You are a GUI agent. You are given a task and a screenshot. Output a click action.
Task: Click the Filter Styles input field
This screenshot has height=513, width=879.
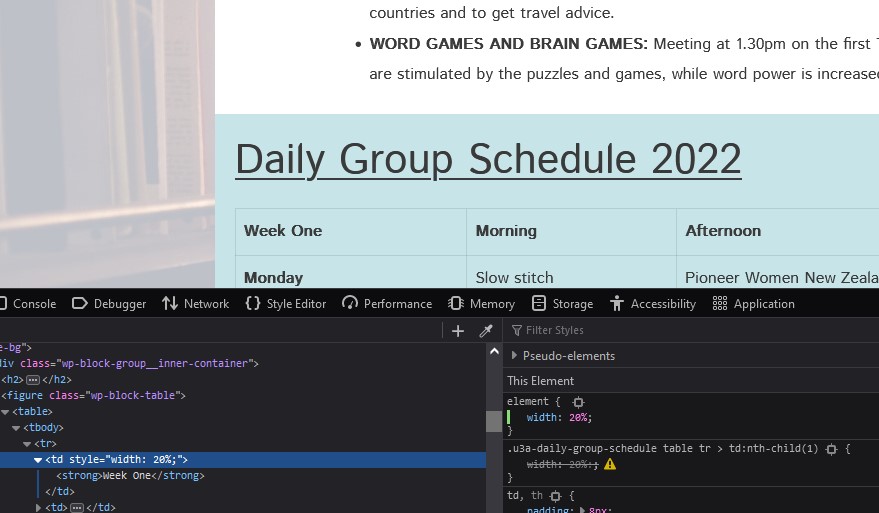pos(695,330)
